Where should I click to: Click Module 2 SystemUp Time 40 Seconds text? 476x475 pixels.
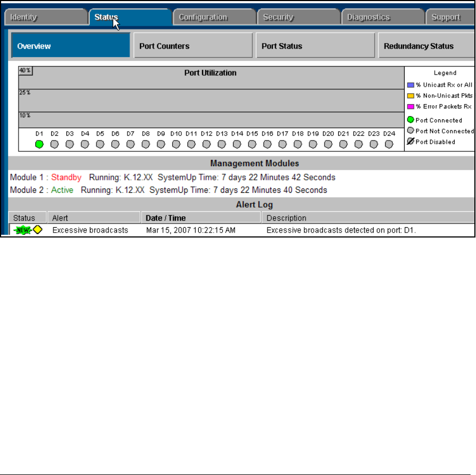coord(239,190)
